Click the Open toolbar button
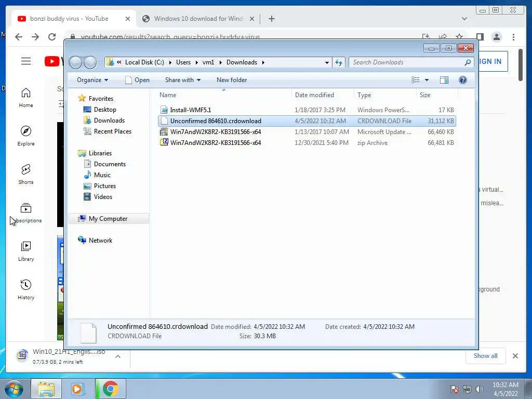 point(137,80)
